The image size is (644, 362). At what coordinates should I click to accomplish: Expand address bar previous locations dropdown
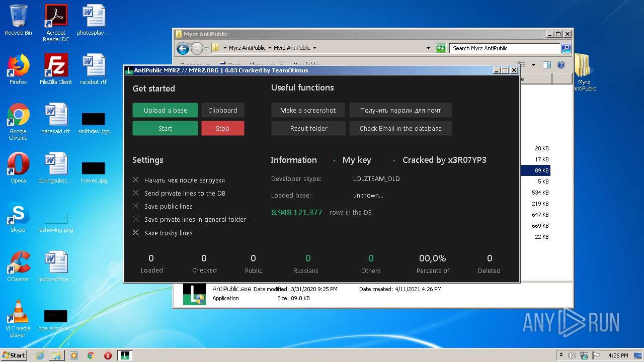428,48
